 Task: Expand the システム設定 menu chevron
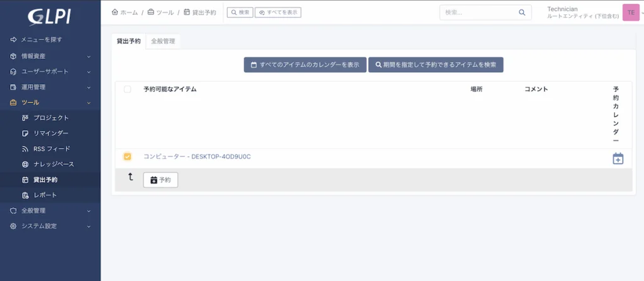click(x=89, y=226)
